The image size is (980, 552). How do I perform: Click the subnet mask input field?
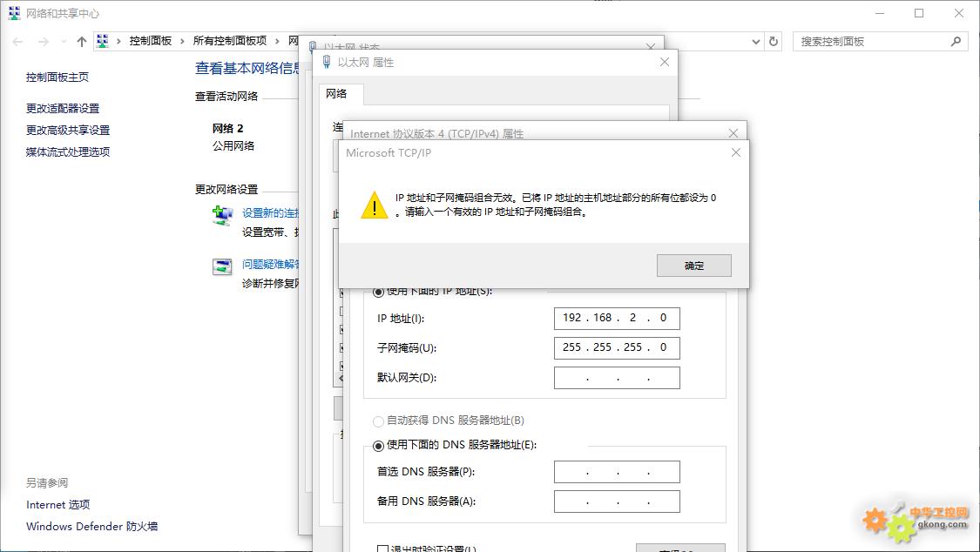point(616,347)
